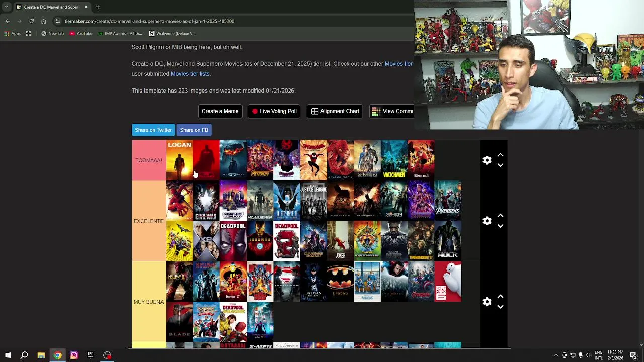The height and width of the screenshot is (362, 644).
Task: Click the TOOMAAA! tier label
Action: click(148, 160)
